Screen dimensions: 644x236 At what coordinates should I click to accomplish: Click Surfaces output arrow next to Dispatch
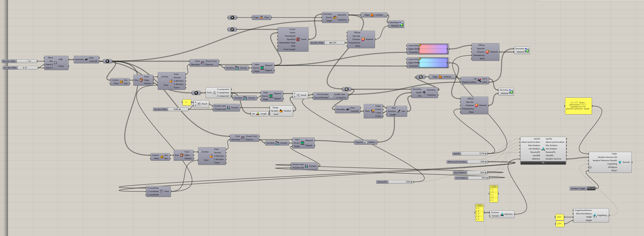[453, 77]
